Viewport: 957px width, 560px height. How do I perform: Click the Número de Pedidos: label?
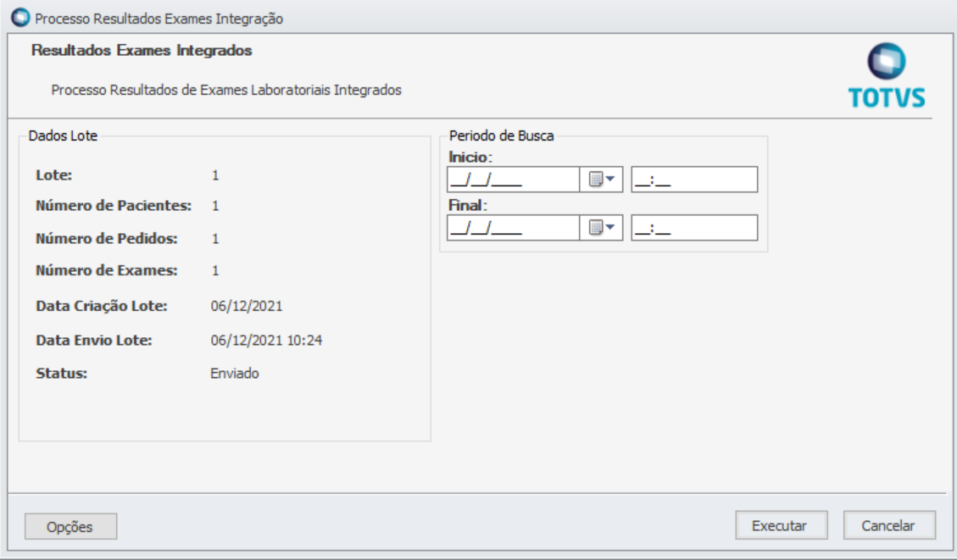[106, 239]
